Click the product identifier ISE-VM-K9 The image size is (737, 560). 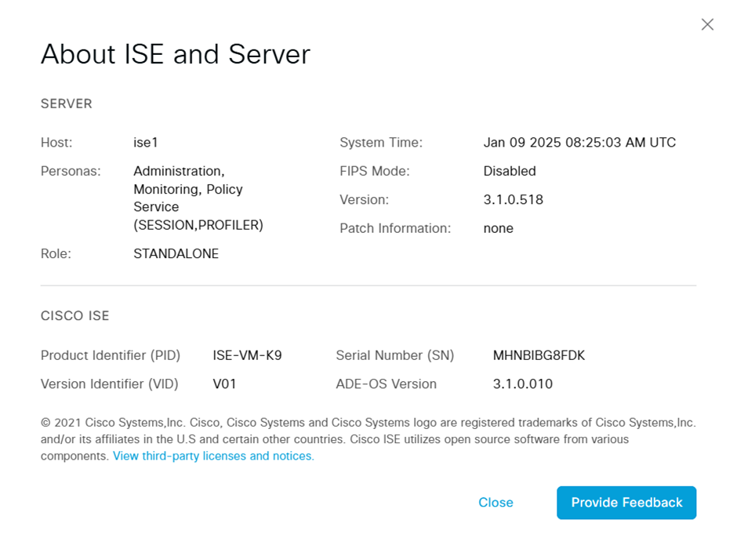point(247,355)
